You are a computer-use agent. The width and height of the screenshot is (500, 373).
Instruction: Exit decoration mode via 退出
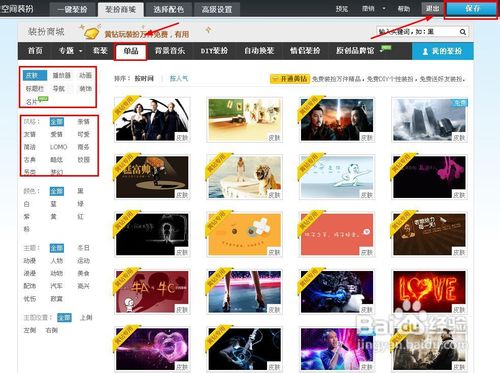[432, 8]
